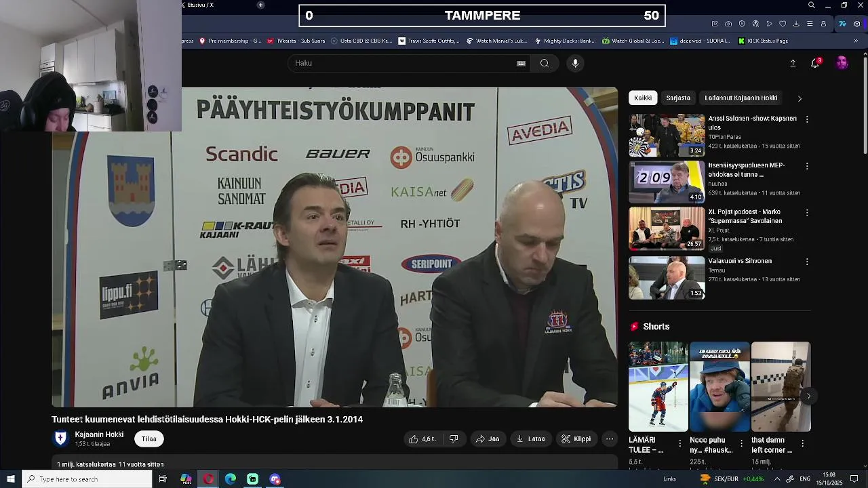Screen dimensions: 868x488
Task: Open Nooo puhu ny short thumbnail
Action: [719, 386]
